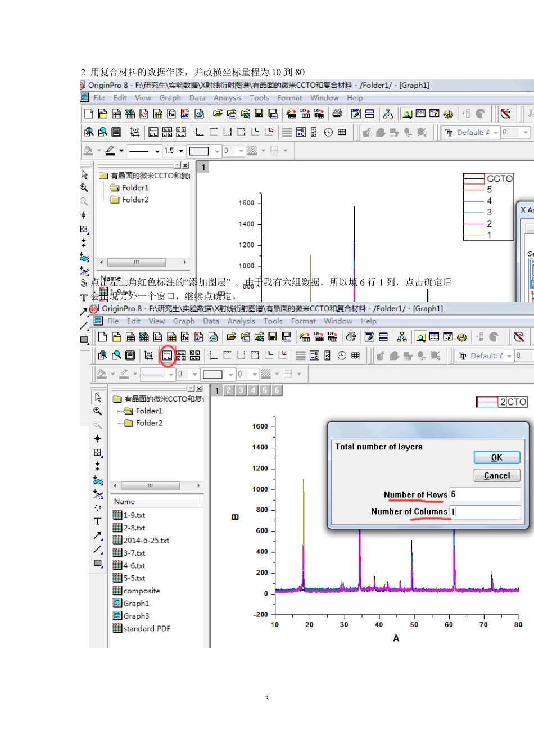
Task: Open Analysis menu in lower window
Action: coord(241,321)
